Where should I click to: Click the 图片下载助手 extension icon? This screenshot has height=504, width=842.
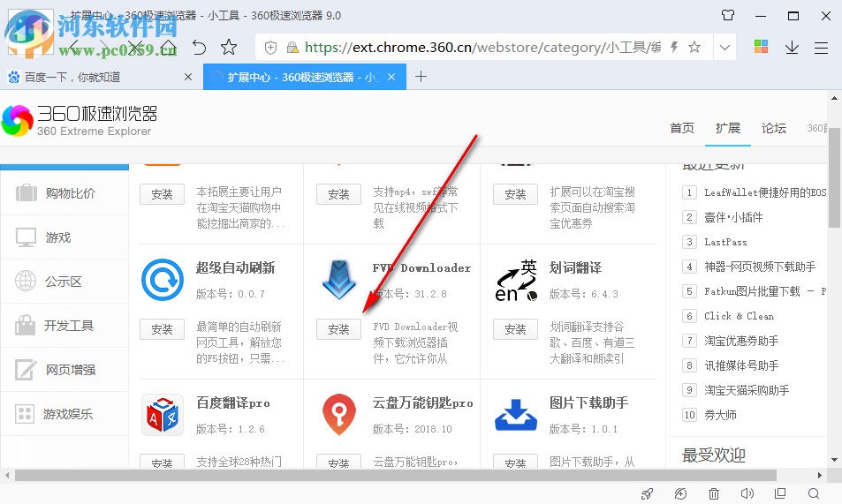tap(515, 415)
